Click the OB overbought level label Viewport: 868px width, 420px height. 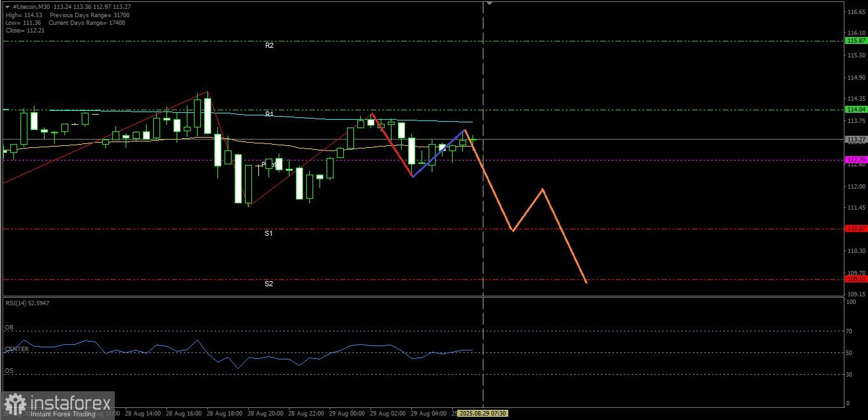coord(9,327)
